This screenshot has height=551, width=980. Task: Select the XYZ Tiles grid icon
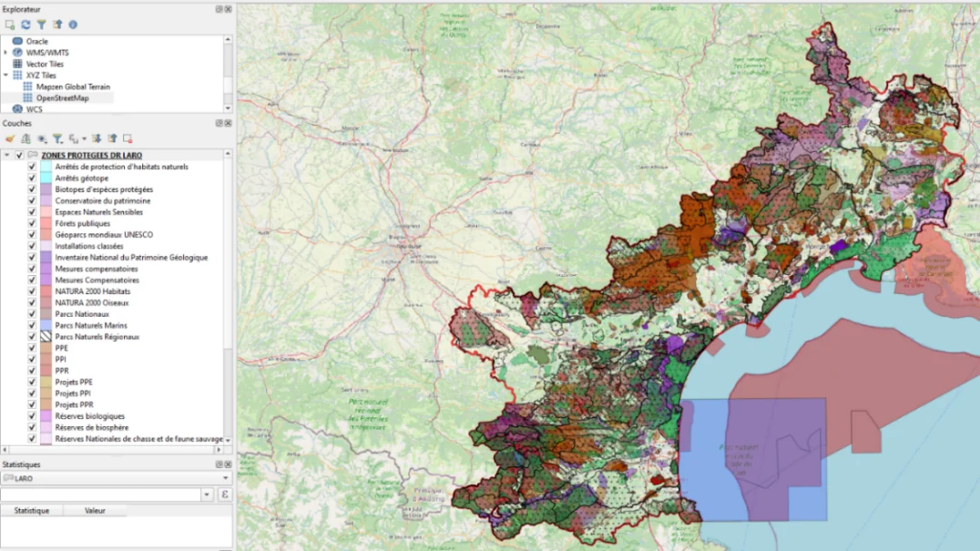pos(17,75)
